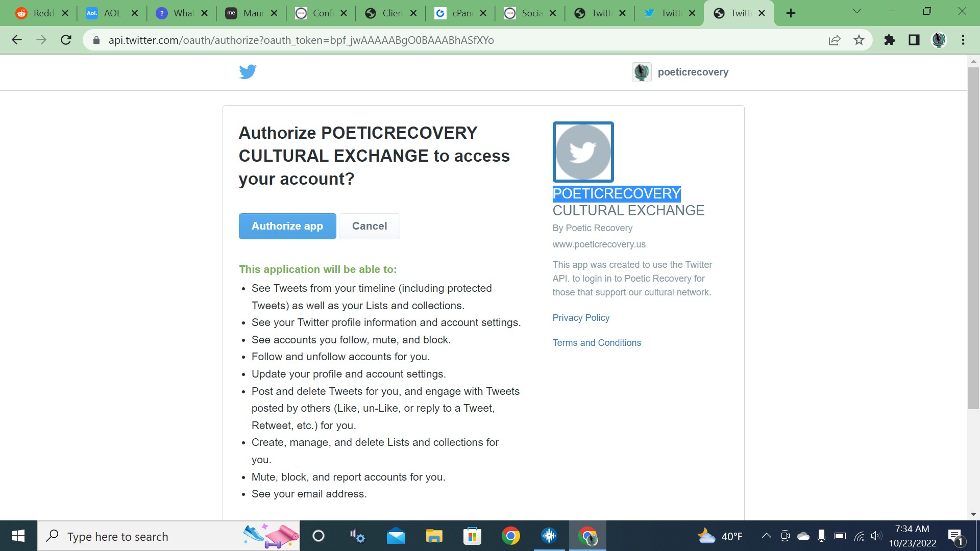Open the Chrome extensions puzzle icon

tap(890, 40)
